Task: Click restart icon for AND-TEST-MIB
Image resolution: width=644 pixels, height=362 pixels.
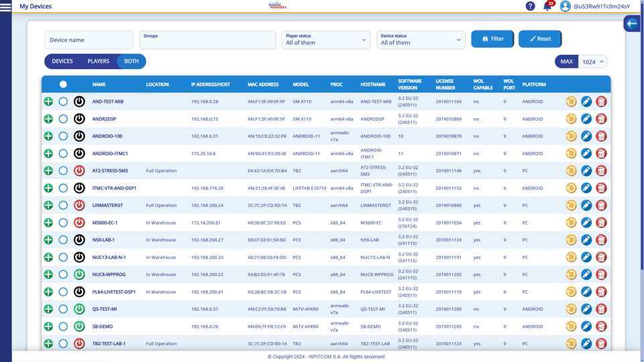Action: point(571,101)
